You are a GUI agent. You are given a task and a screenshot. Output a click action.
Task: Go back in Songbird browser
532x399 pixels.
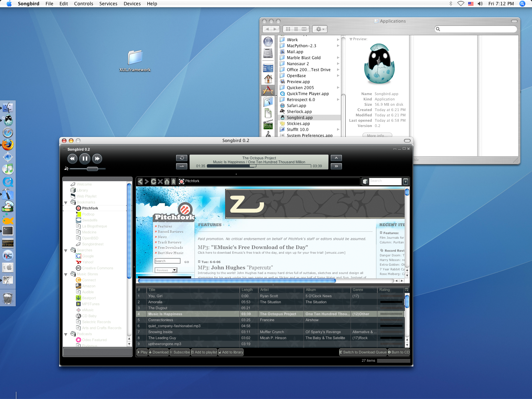point(140,181)
